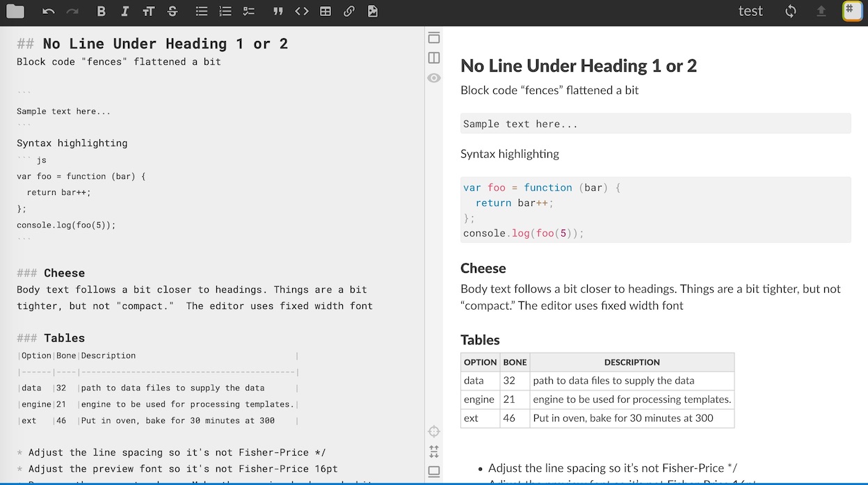Screen dimensions: 868x485
Task: Click the undo arrow
Action: [x=48, y=11]
